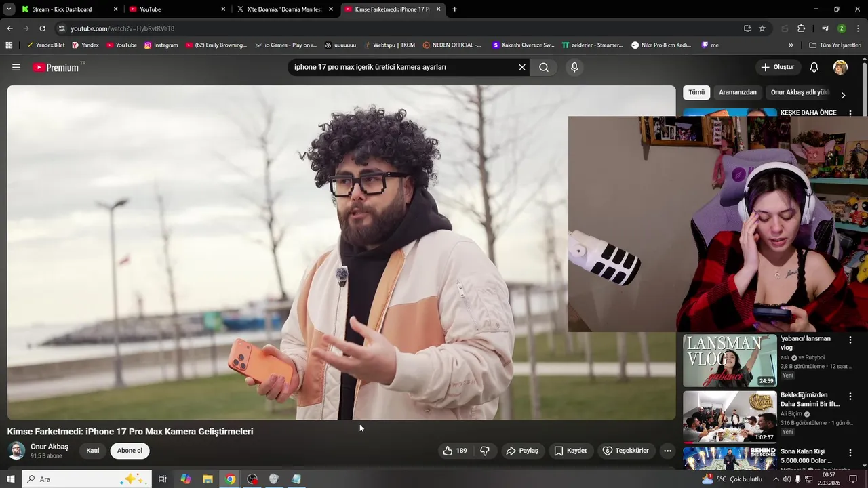Viewport: 868px width, 488px height.
Task: Open the Webtapu || TKGM bookmark
Action: pyautogui.click(x=389, y=45)
